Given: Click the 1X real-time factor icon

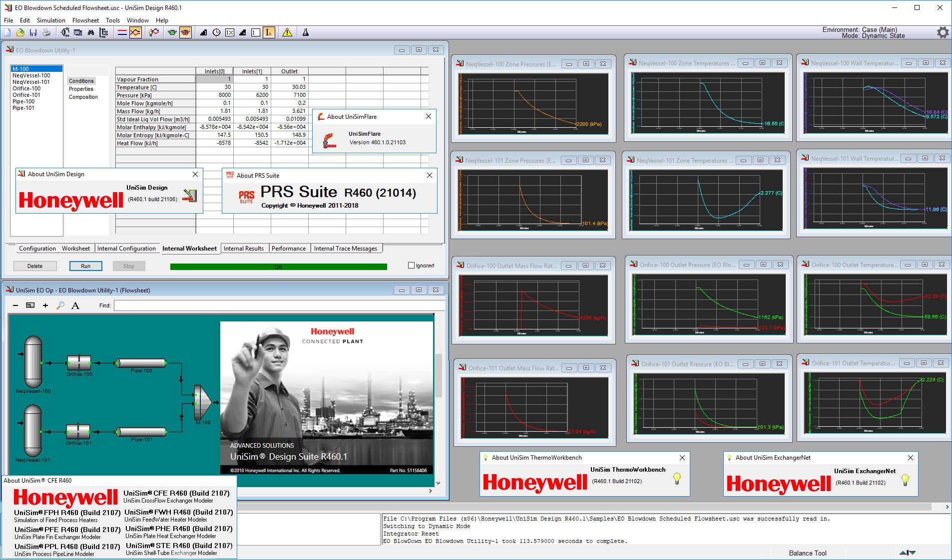Looking at the screenshot, I should [x=229, y=32].
